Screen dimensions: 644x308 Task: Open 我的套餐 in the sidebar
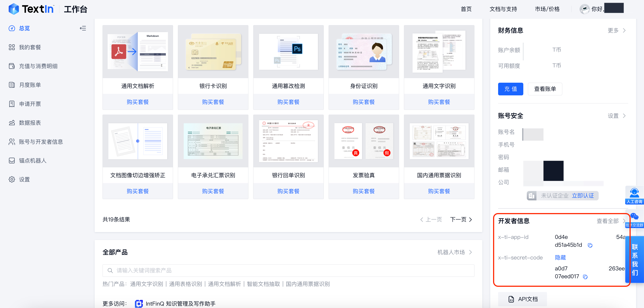(30, 47)
